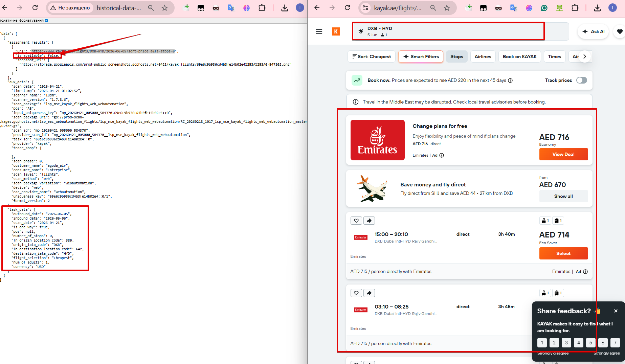The height and width of the screenshot is (364, 625).
Task: Open the Airlines filter
Action: [483, 56]
